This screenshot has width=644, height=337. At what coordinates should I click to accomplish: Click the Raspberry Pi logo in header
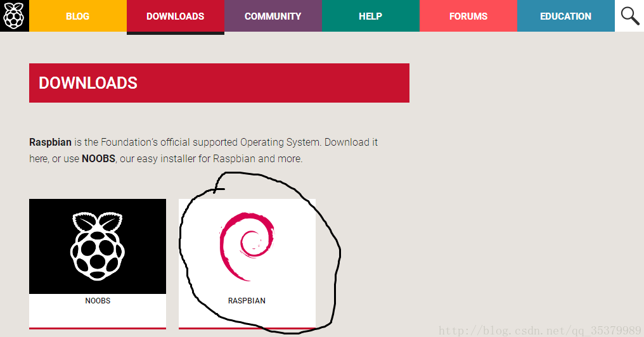pos(15,16)
